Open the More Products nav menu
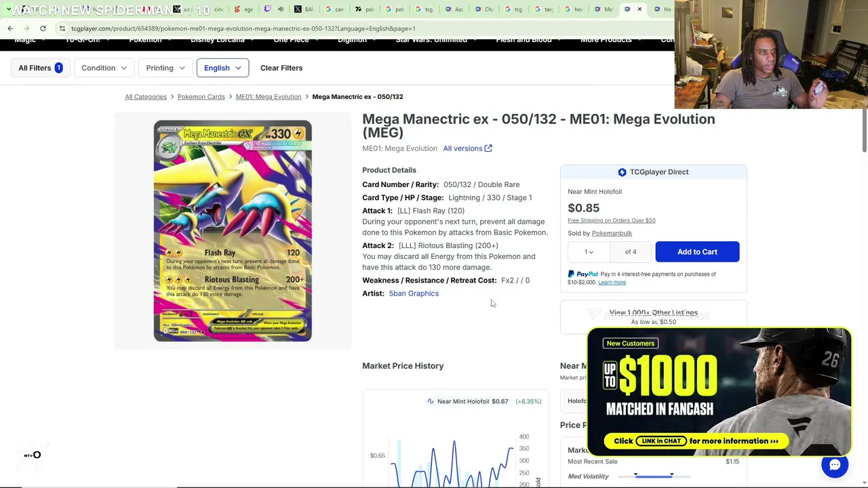This screenshot has width=868, height=488. 610,40
